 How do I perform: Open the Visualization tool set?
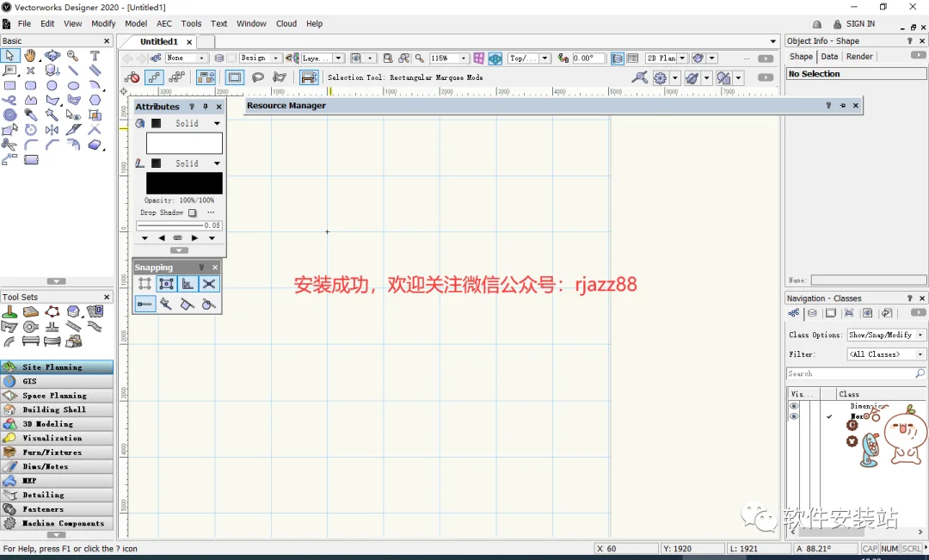(57, 438)
